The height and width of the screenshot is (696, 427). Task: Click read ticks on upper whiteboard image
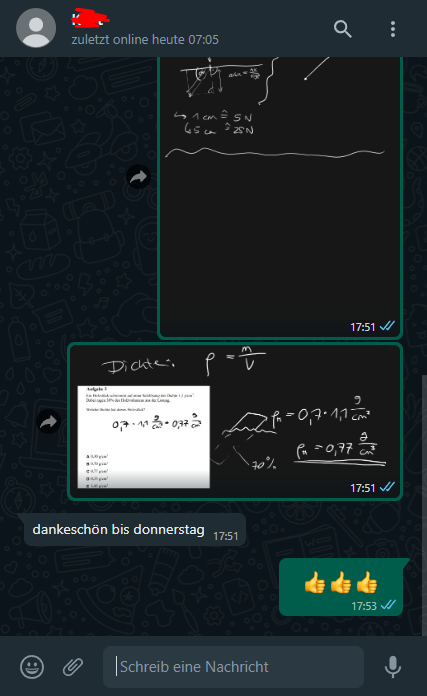(387, 326)
